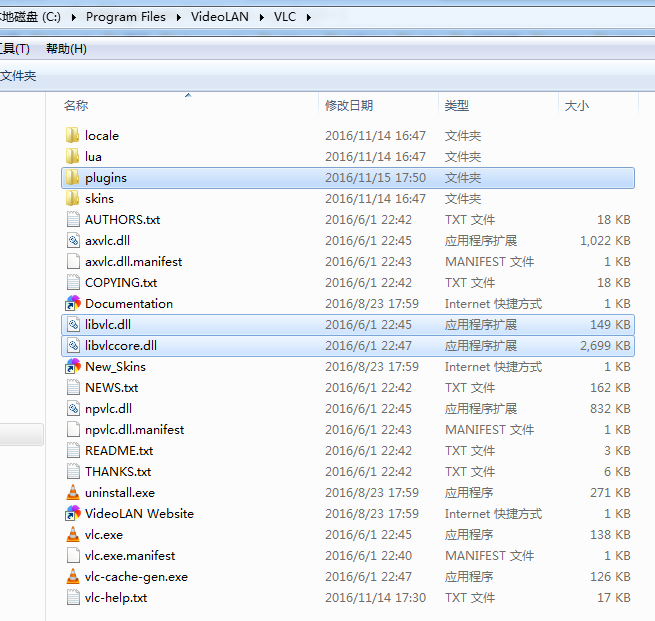Screen dimensions: 655x621
Task: Select the file name AUTHORS.txt
Action: 122,220
